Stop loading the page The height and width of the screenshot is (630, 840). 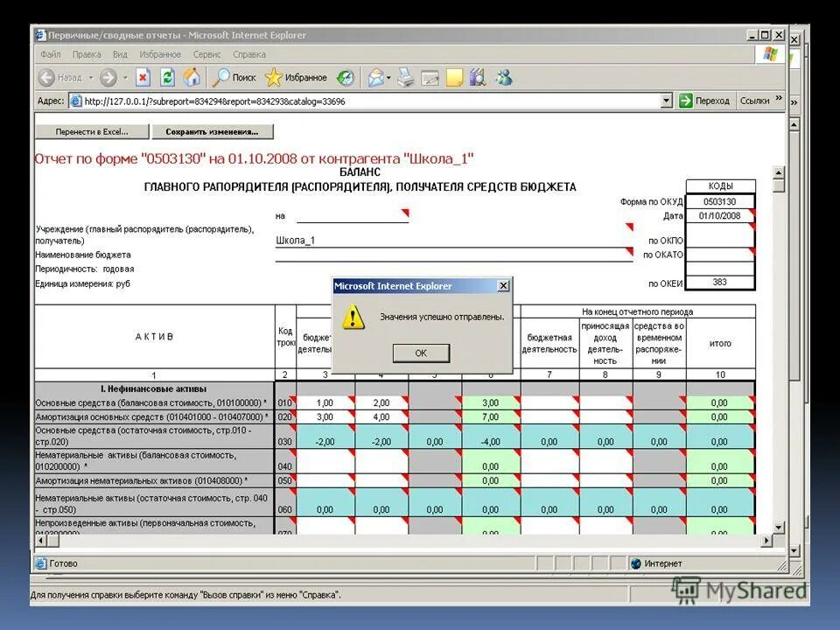point(144,77)
